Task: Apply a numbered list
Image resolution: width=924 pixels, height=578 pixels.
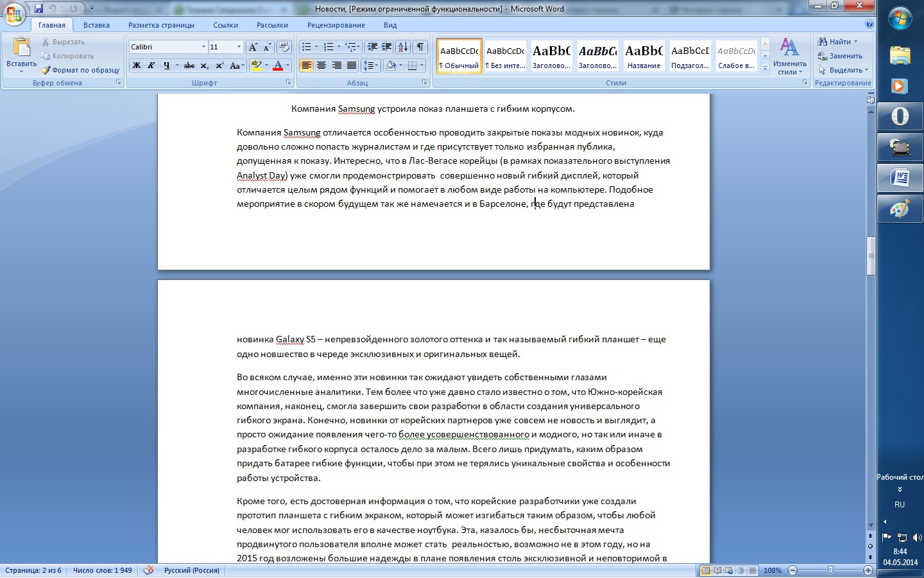Action: click(x=329, y=47)
